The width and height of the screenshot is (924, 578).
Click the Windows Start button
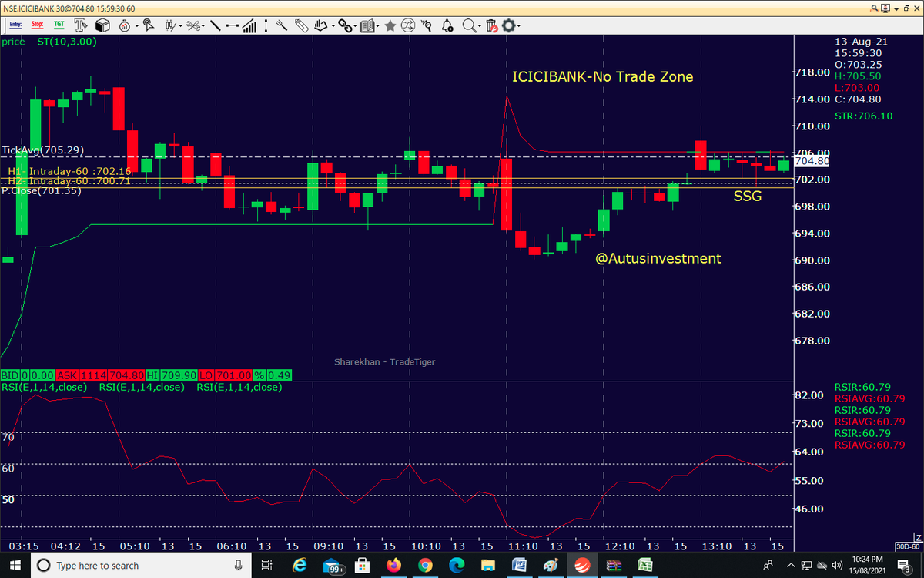point(15,565)
